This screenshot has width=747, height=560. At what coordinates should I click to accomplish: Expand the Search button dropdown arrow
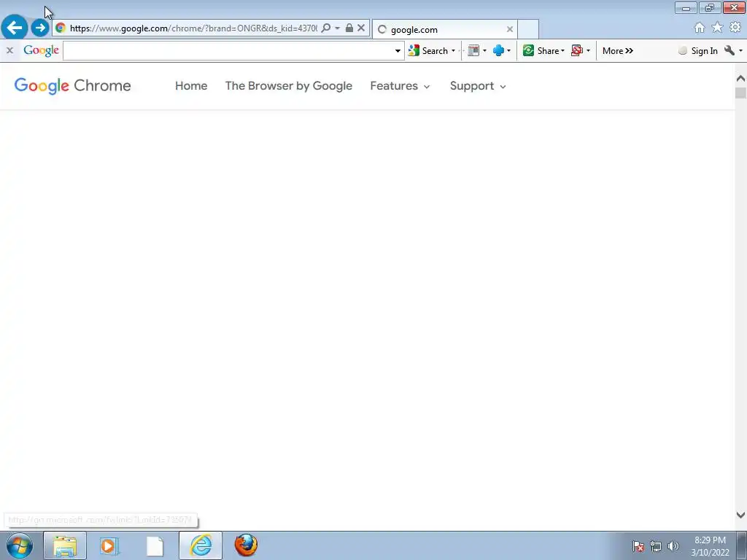point(453,50)
